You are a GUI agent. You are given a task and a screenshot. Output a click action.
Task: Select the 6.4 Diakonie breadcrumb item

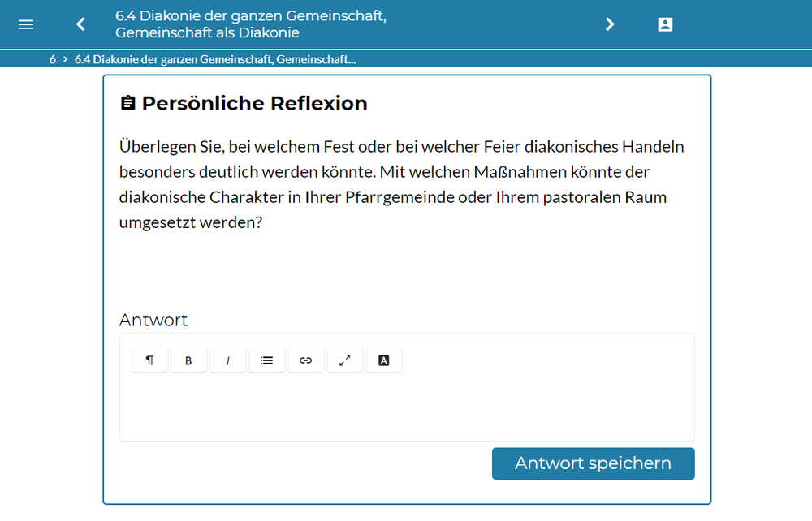point(214,59)
